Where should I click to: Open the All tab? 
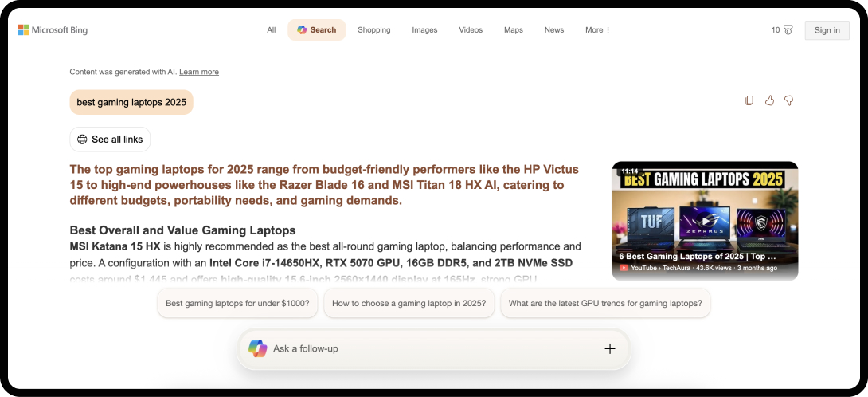[x=272, y=30]
